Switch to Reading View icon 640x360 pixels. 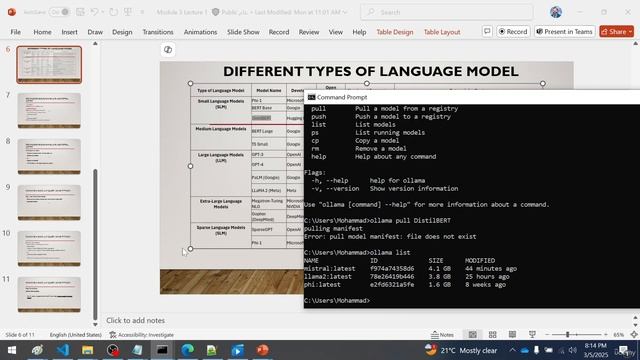(x=512, y=335)
